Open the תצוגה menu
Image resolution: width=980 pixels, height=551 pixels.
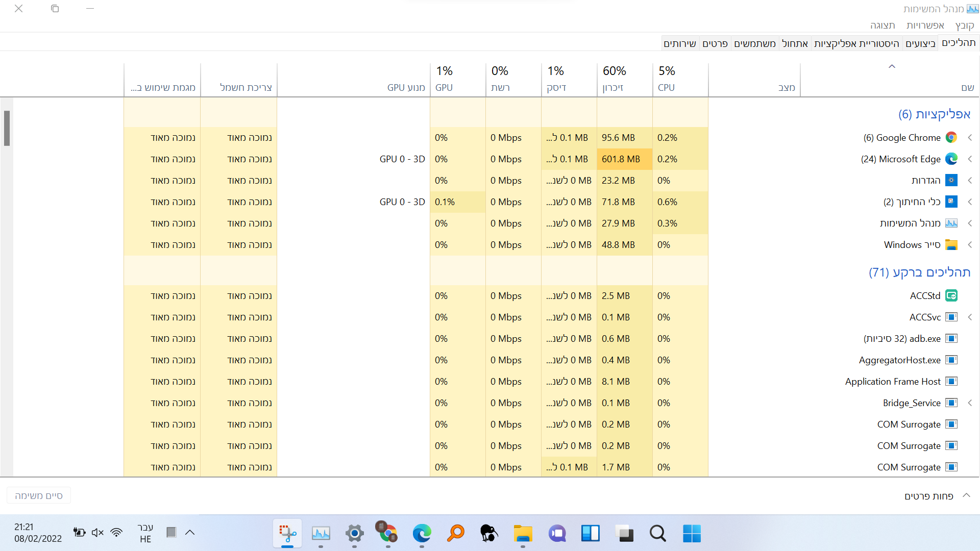(x=883, y=26)
